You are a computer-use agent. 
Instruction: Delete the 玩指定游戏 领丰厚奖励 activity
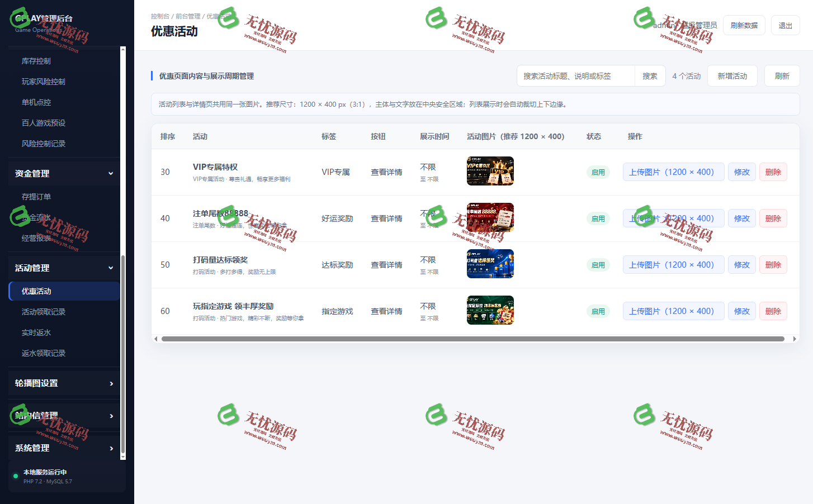click(x=773, y=311)
